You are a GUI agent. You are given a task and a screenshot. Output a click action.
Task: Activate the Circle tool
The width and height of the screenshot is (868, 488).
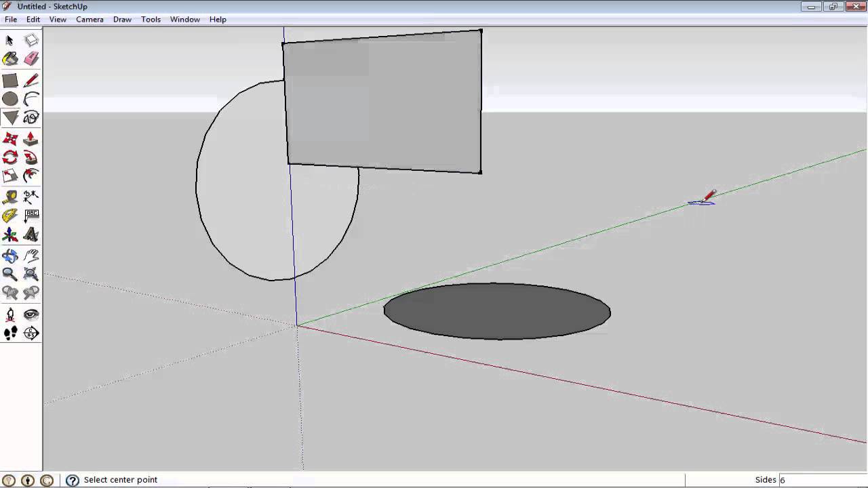(x=10, y=100)
